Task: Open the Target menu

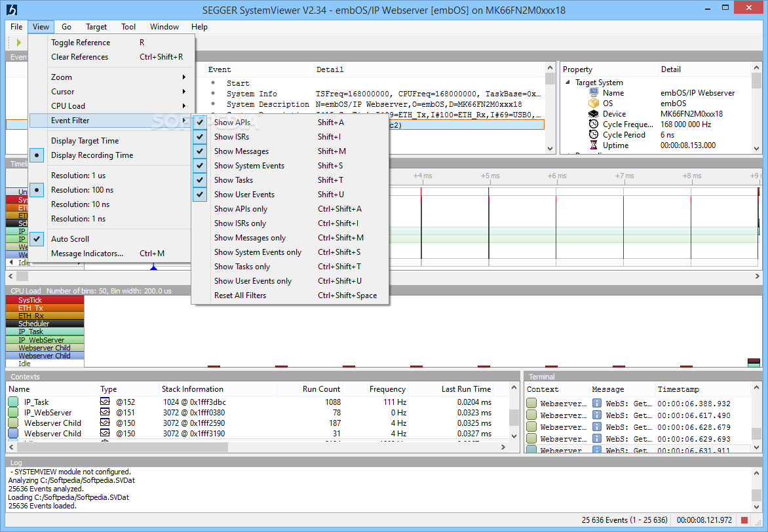Action: click(96, 27)
